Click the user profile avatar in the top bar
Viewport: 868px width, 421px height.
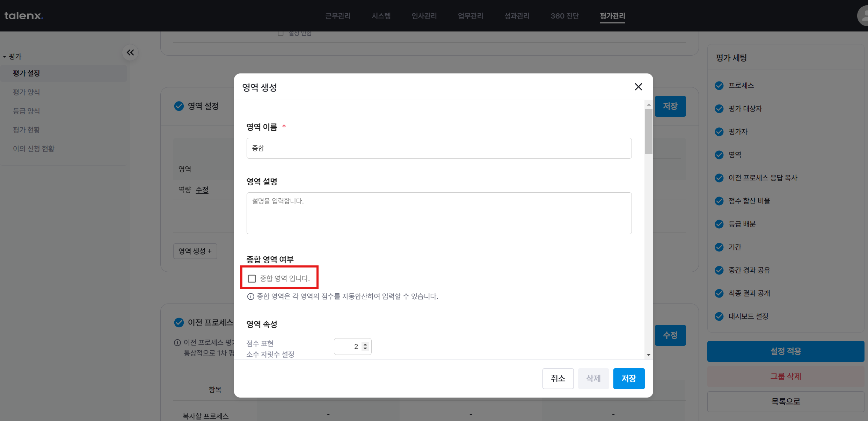[863, 16]
